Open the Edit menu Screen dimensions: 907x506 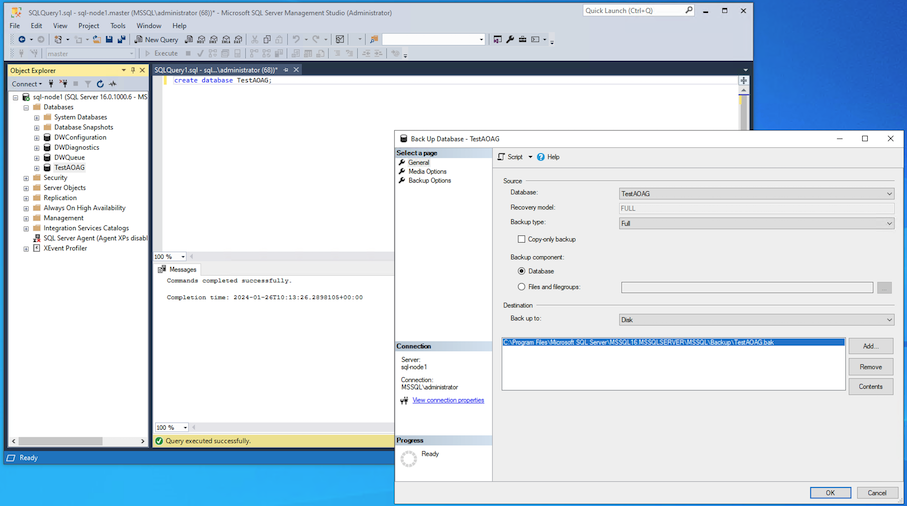(36, 25)
